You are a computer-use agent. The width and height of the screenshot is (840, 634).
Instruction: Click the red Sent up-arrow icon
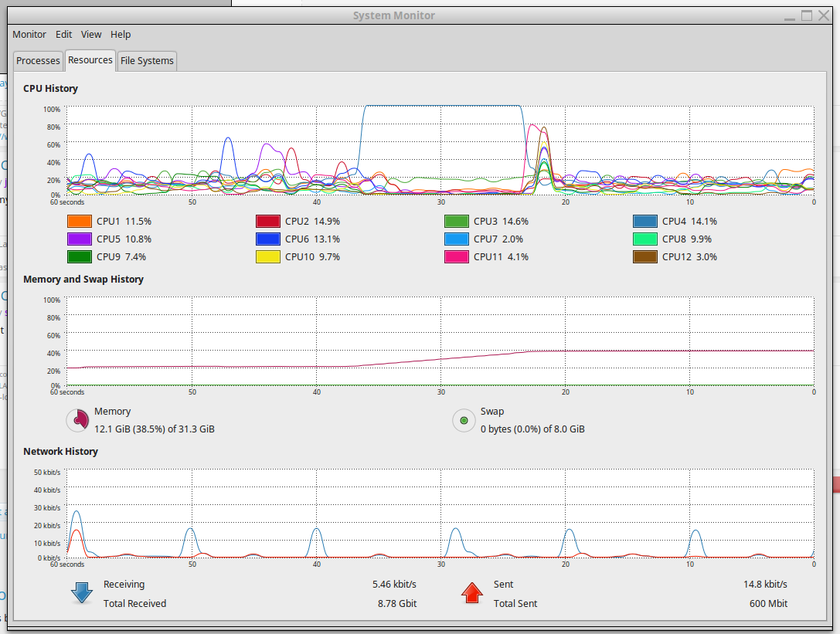pyautogui.click(x=472, y=593)
